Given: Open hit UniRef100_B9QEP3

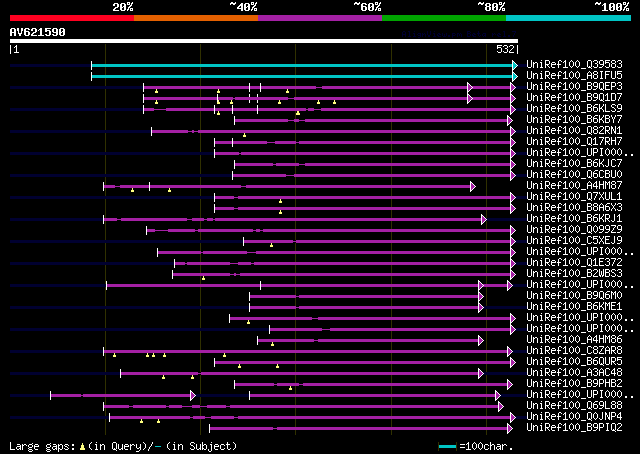Looking at the screenshot, I should 574,87.
